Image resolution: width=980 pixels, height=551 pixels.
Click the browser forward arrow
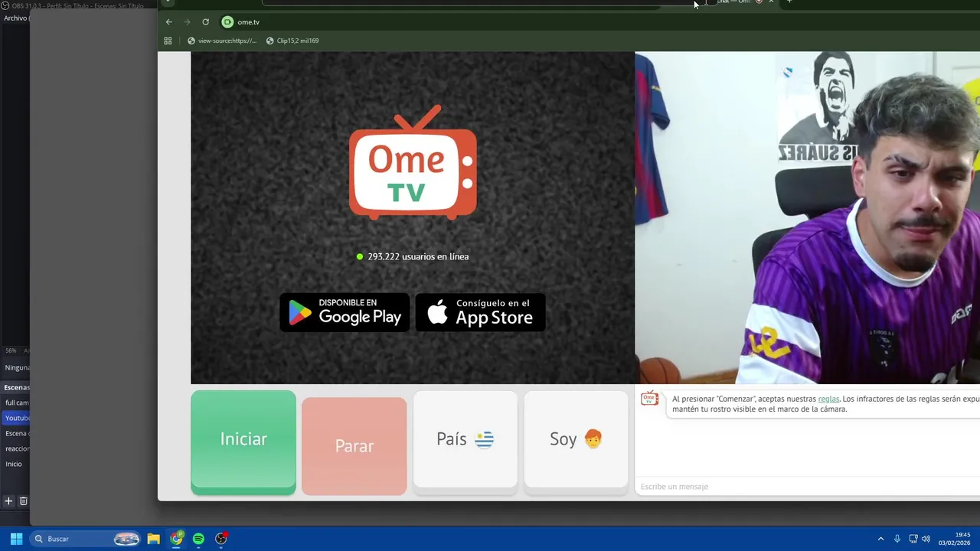[187, 22]
